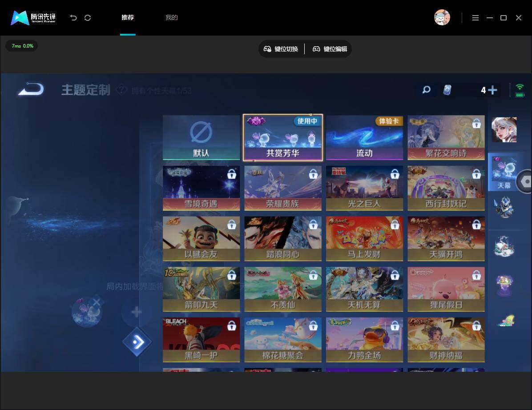Open the hamburger menu icon
The height and width of the screenshot is (410, 532).
(476, 18)
